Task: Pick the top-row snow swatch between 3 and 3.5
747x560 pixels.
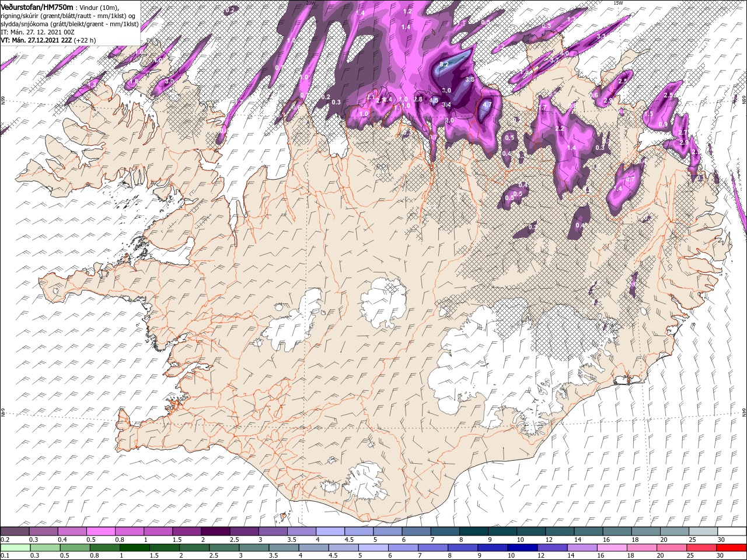Action: [x=273, y=531]
